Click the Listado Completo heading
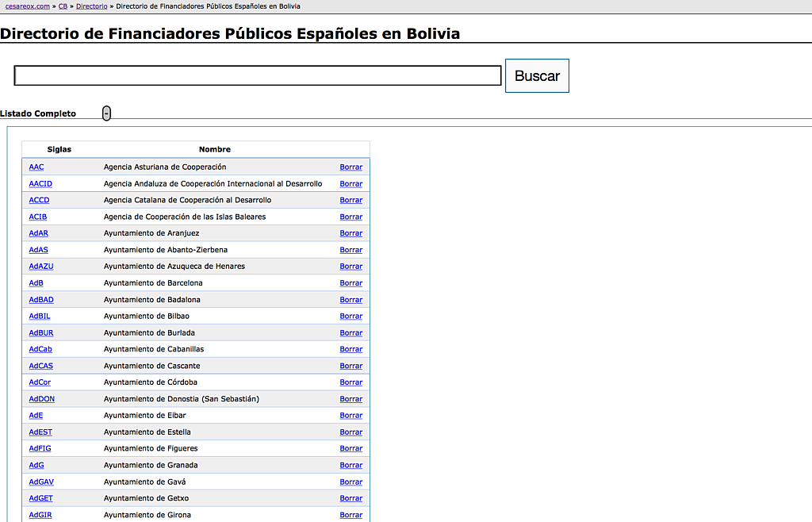The image size is (812, 522). (38, 113)
